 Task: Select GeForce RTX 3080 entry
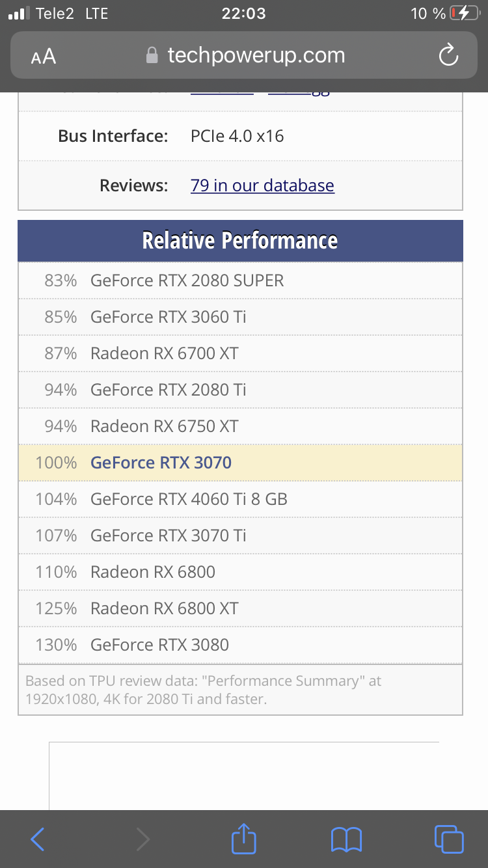point(160,645)
